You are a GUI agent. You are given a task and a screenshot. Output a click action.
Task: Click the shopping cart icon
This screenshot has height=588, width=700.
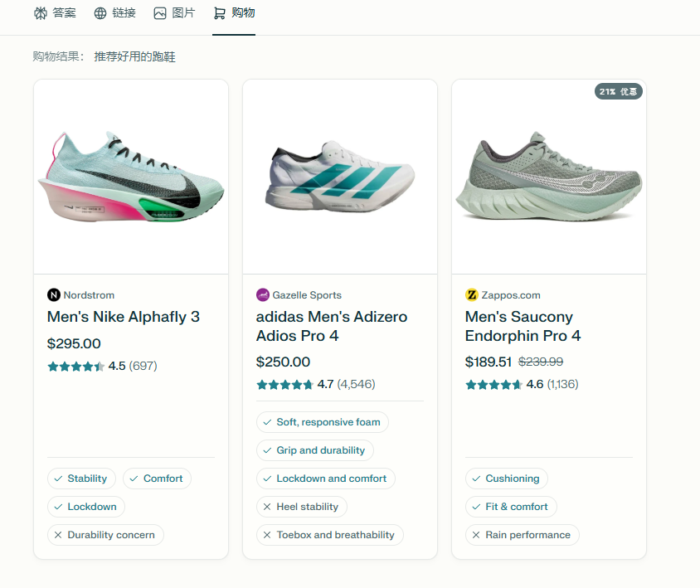[219, 13]
